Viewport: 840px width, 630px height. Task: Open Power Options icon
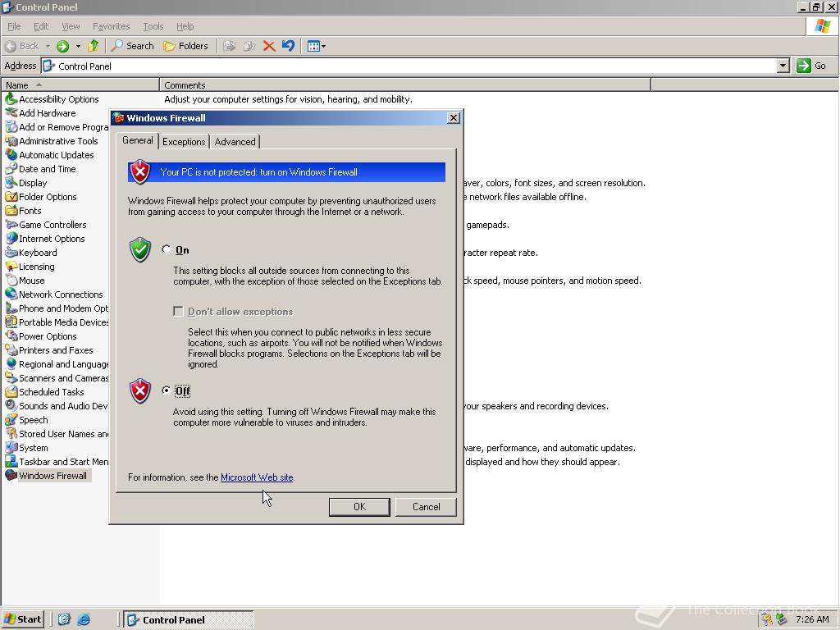pyautogui.click(x=11, y=336)
